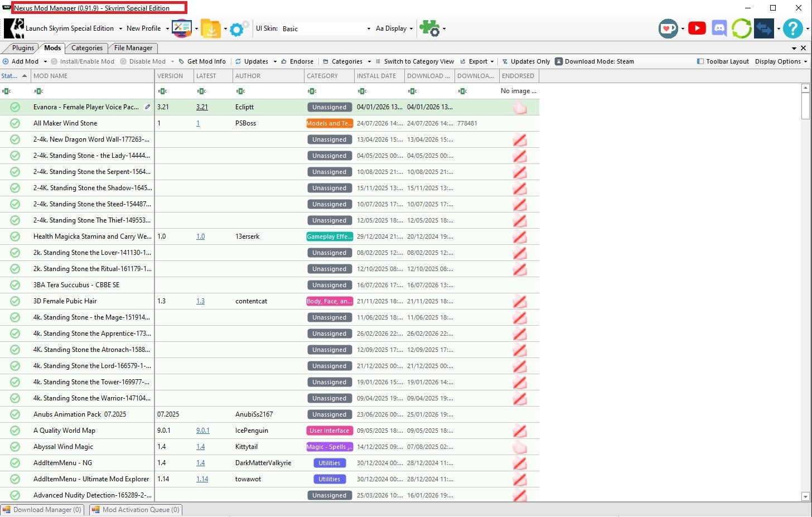Toggle the active checkmark for AddItemMenu - NG

(15, 463)
